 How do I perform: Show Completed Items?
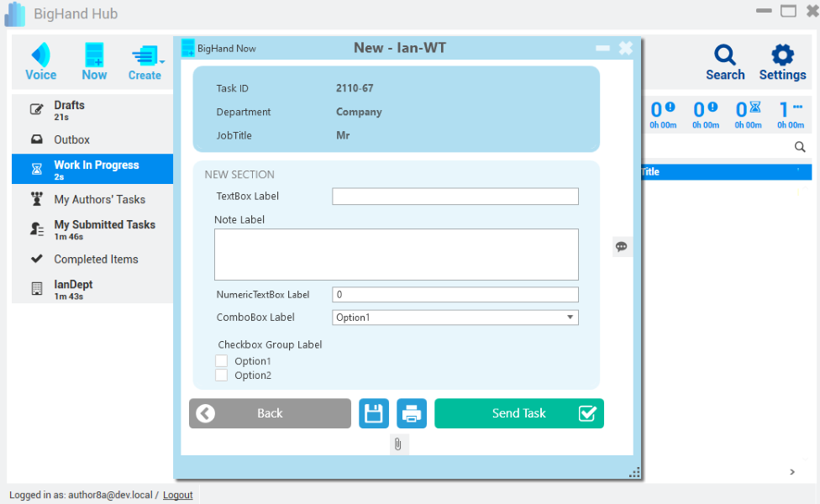[92, 259]
